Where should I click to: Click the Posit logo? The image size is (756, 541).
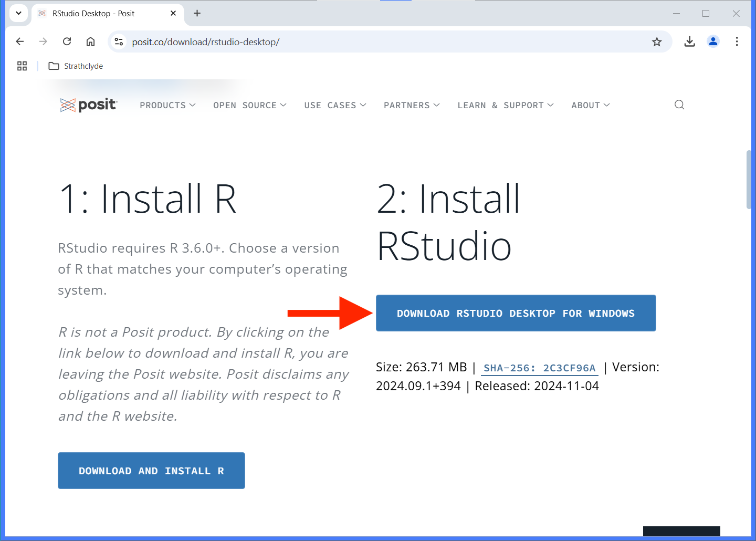click(89, 105)
